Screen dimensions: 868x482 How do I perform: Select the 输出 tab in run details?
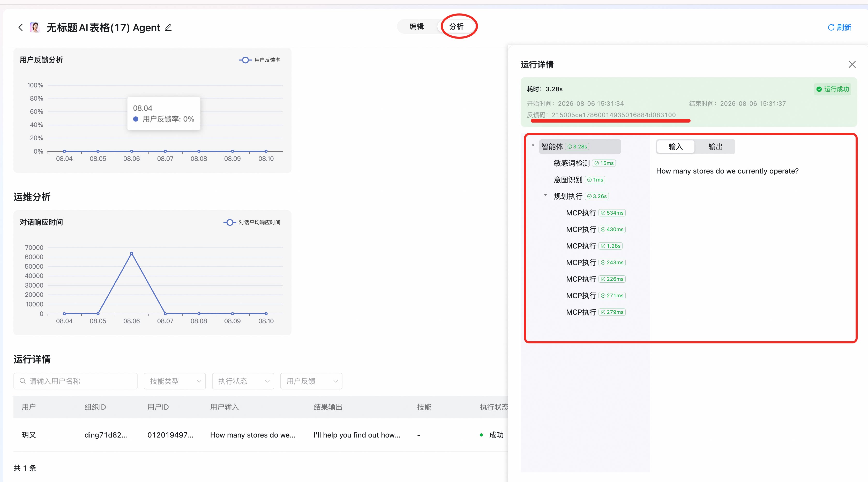pyautogui.click(x=715, y=147)
